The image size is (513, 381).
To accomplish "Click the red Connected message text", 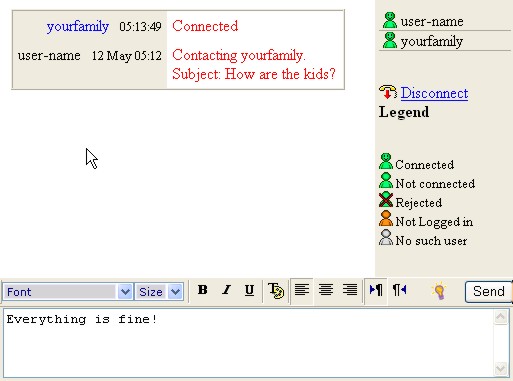I will (205, 26).
